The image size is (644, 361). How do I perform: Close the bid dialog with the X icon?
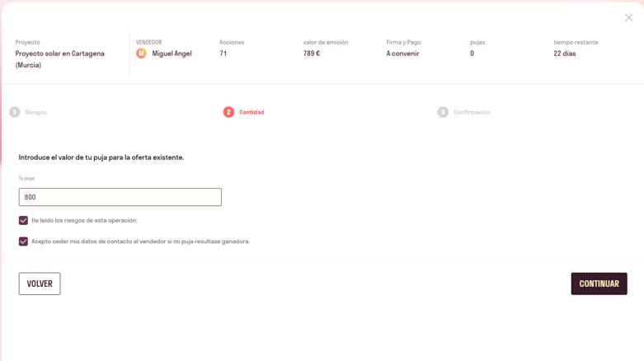click(628, 17)
